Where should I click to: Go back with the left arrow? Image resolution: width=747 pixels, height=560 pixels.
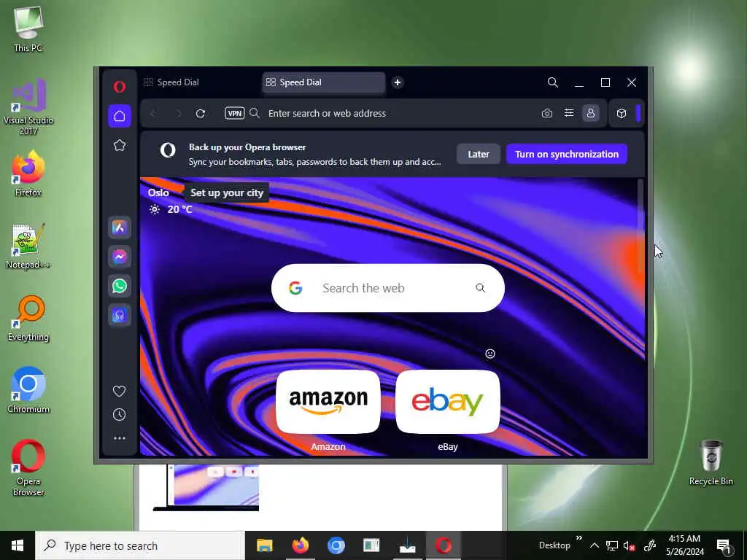[x=153, y=113]
